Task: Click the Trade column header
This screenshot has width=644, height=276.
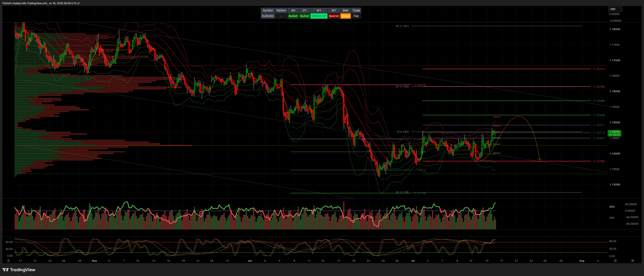Action: click(356, 11)
